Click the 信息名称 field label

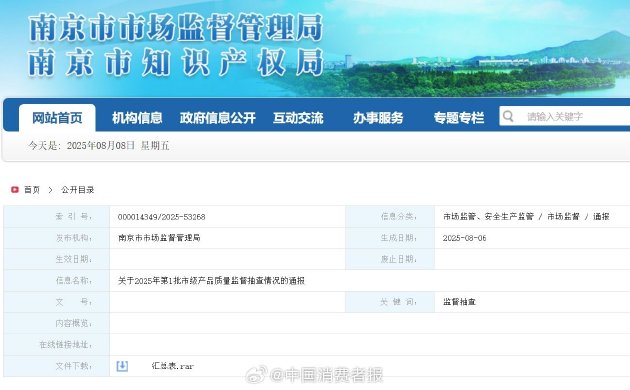(73, 280)
